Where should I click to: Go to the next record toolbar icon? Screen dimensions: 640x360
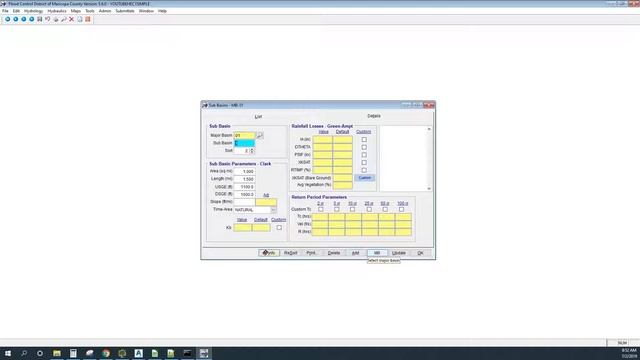pos(24,19)
